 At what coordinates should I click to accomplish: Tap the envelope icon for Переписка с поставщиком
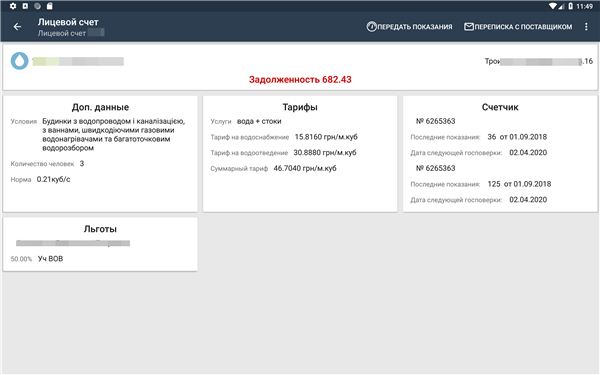[469, 27]
